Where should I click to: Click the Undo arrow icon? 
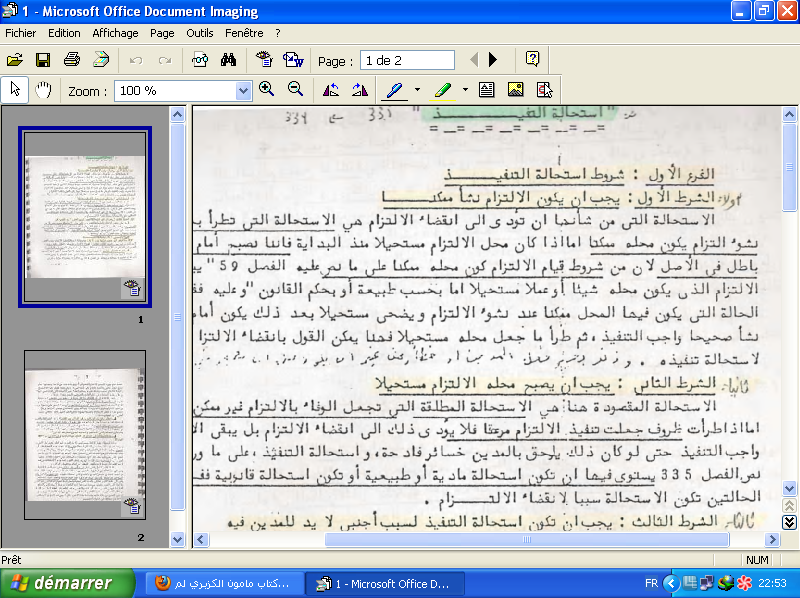[136, 60]
